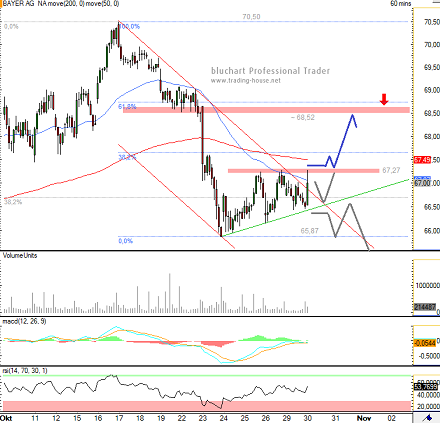
Task: Click the 66,50 value on the price axis
Action: click(432, 207)
